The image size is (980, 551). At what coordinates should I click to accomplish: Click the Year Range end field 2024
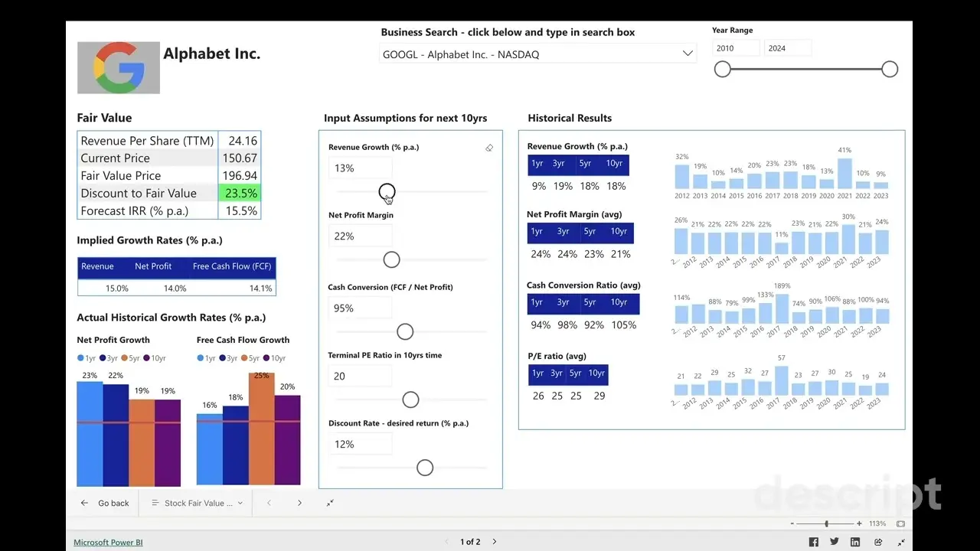(788, 48)
